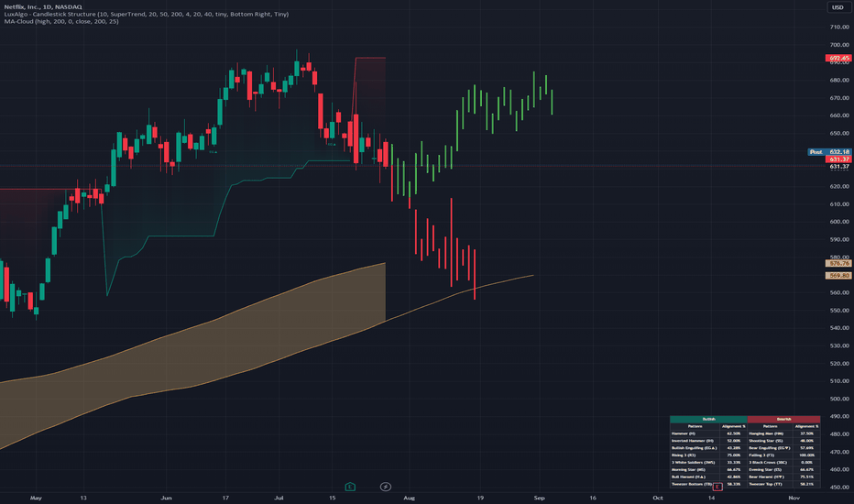The width and height of the screenshot is (854, 504).
Task: Click the 576.76 MA price label
Action: click(838, 263)
